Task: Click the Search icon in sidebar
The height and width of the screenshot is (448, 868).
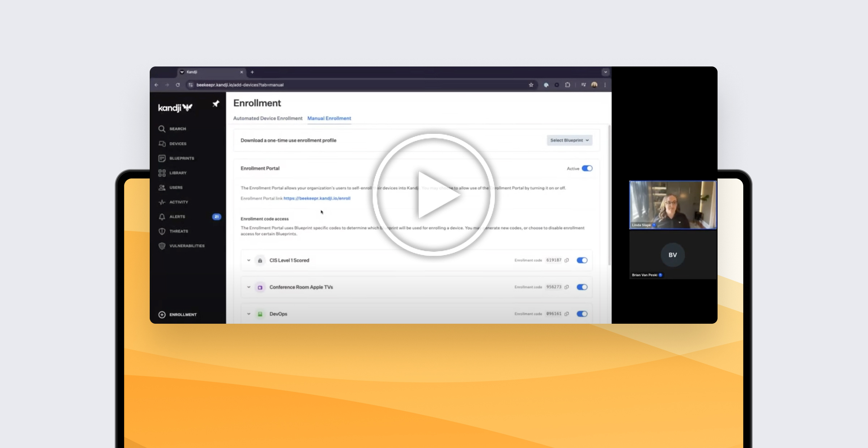Action: [x=162, y=129]
